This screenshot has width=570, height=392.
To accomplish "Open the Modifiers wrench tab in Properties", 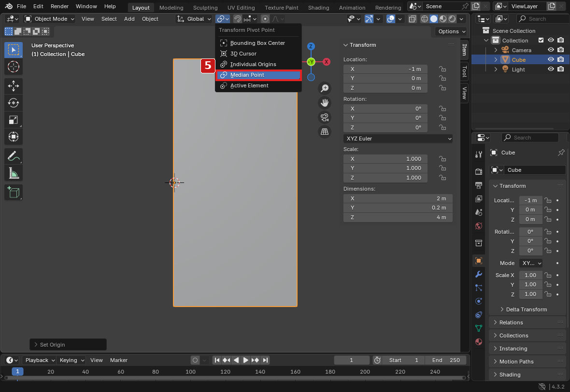I will click(x=479, y=274).
